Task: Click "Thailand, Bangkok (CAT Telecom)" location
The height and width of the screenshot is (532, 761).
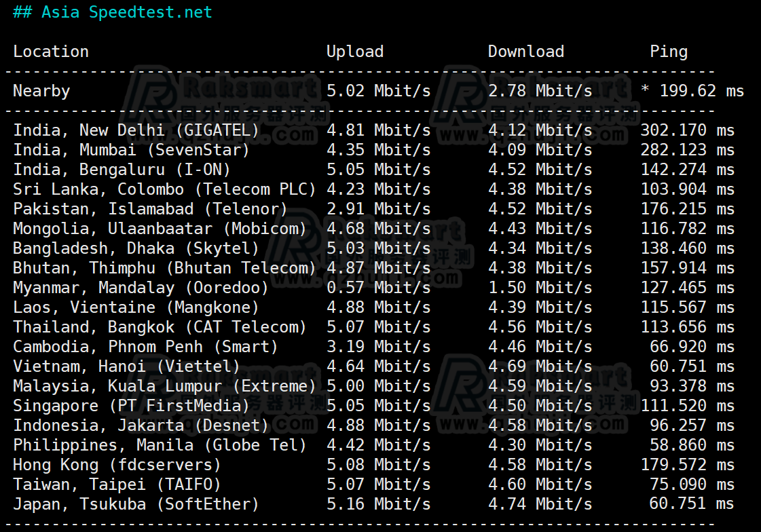Action: [160, 327]
